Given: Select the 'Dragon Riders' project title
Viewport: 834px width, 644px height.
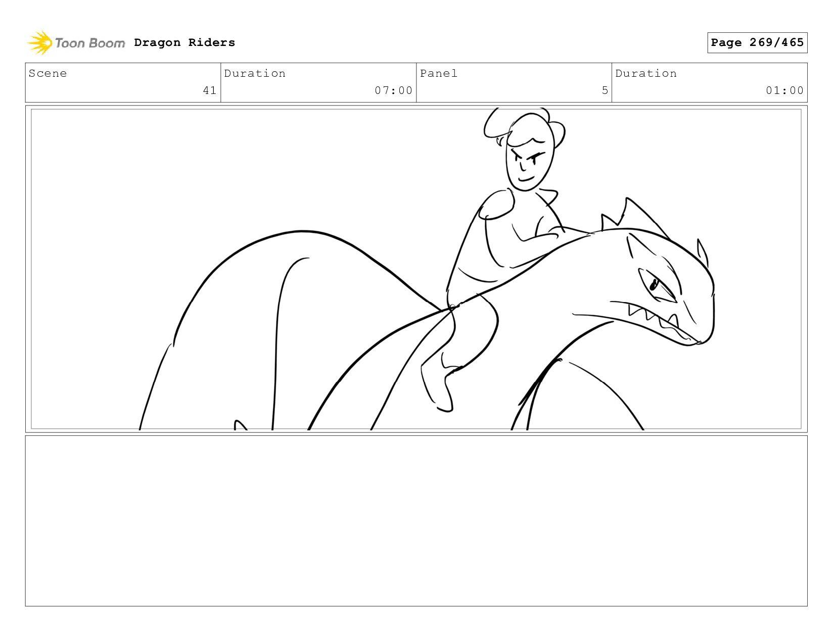Looking at the screenshot, I should point(184,42).
